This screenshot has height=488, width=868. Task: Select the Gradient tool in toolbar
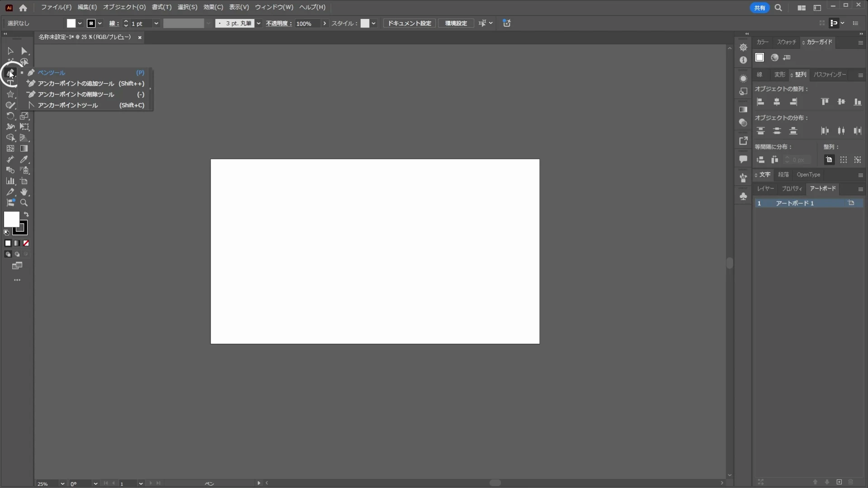(24, 149)
